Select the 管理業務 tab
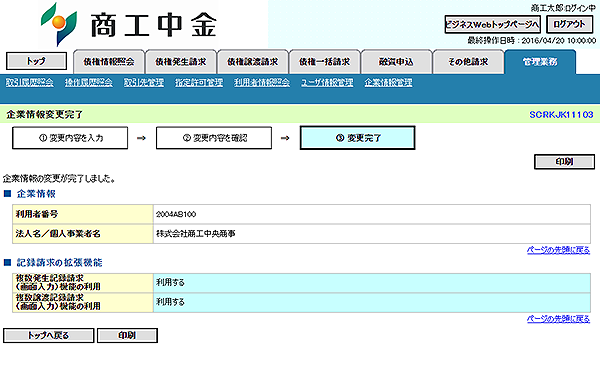This screenshot has height=384, width=600. point(540,62)
